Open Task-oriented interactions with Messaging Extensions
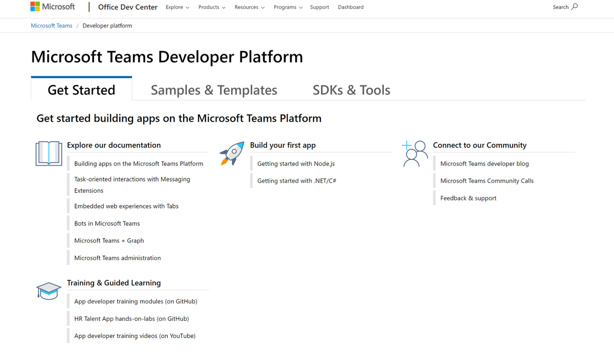This screenshot has width=614, height=364. [x=132, y=185]
